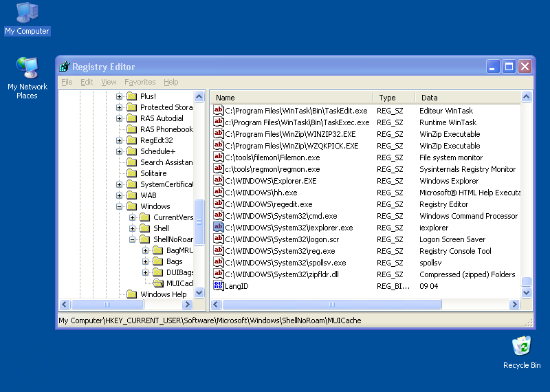550x392 pixels.
Task: Click the value list scroll-down arrow
Action: pyautogui.click(x=526, y=292)
